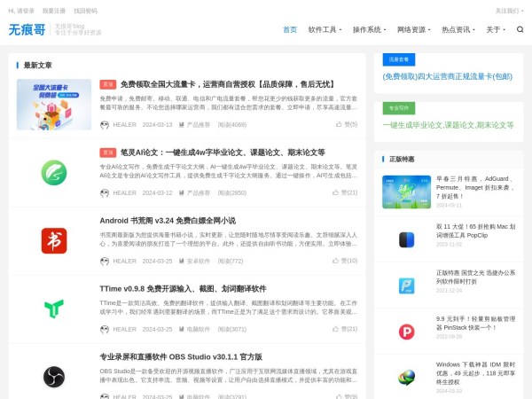The width and height of the screenshot is (532, 399).
Task: Like the OBS Studio article, 赞(9)
Action: click(347, 396)
